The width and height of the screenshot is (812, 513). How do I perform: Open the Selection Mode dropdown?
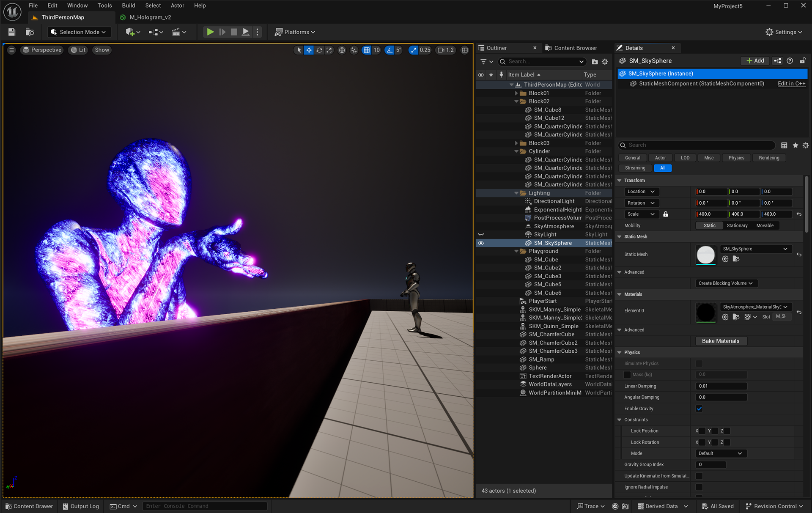[78, 32]
